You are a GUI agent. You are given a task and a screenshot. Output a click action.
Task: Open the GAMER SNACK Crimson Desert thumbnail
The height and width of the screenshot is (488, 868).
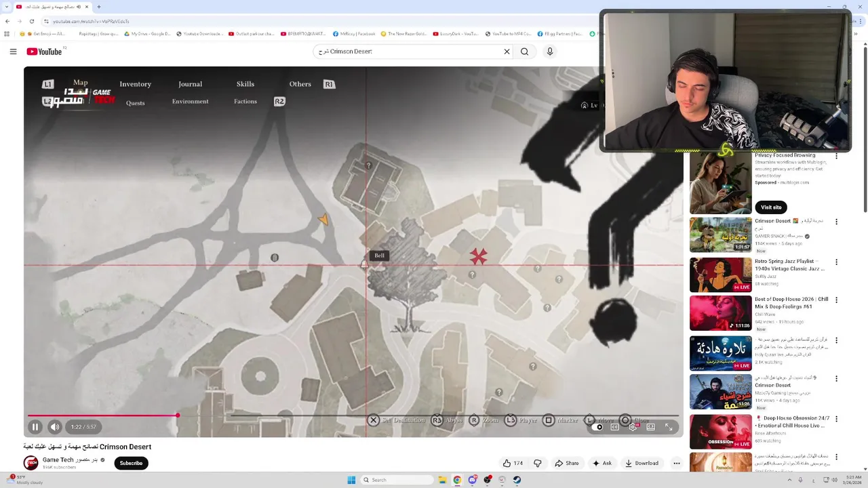[720, 235]
